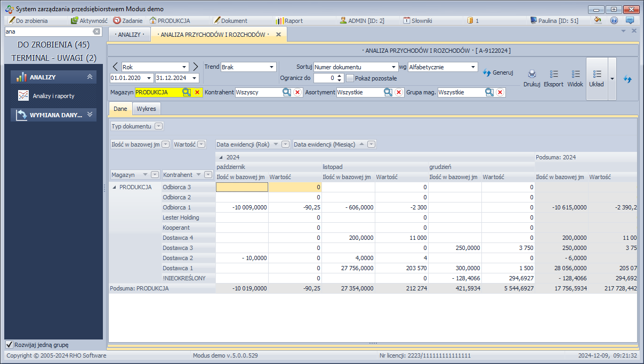Open the Raport menu
Viewport: 644px width, 364px height.
pos(289,21)
